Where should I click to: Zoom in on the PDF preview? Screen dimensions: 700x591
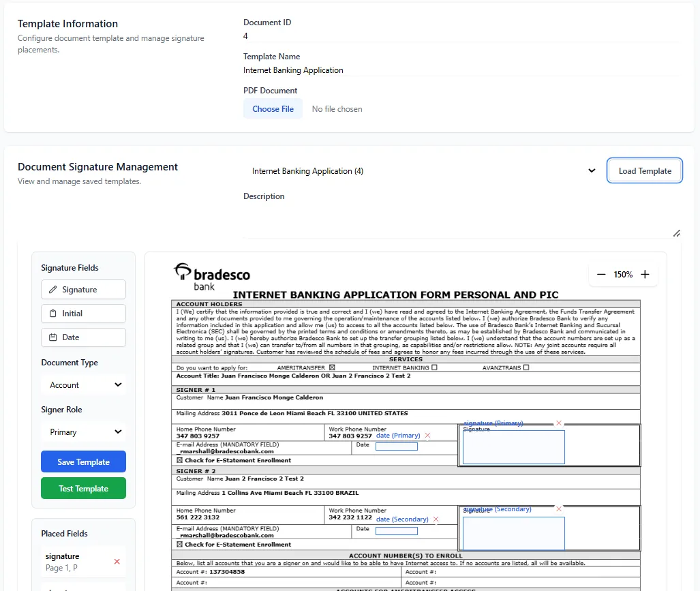click(645, 274)
